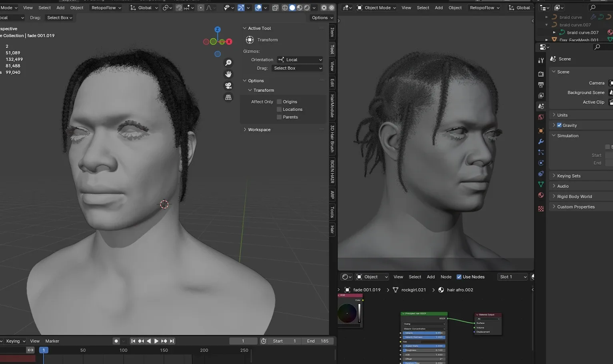613x364 pixels.
Task: Open the Render properties tab icon
Action: point(541,74)
